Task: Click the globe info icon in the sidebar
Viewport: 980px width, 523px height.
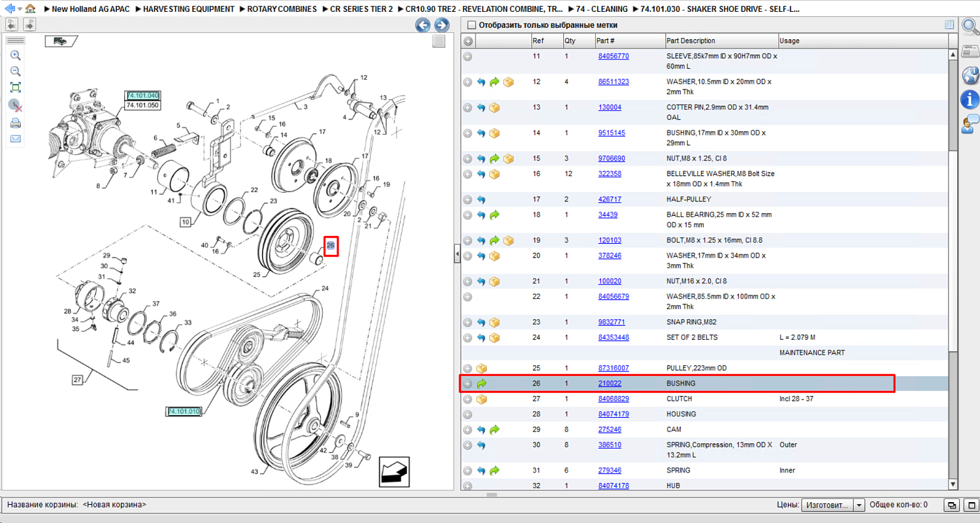Action: click(970, 75)
